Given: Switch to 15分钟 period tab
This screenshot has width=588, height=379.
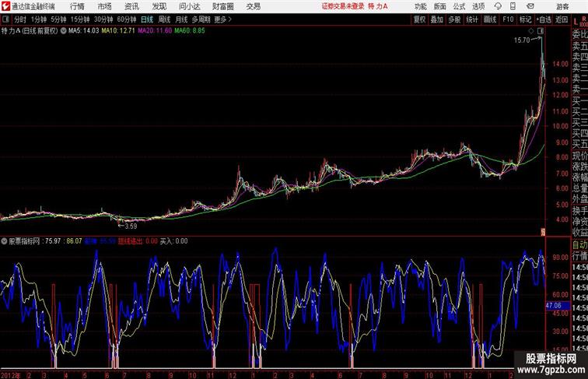Looking at the screenshot, I should [80, 19].
